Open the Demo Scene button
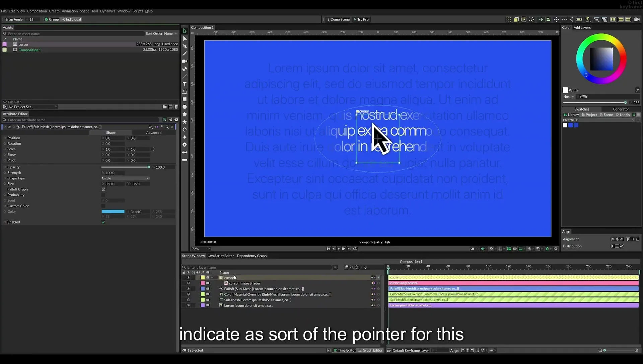Screen dimensions: 643x364 338,19
